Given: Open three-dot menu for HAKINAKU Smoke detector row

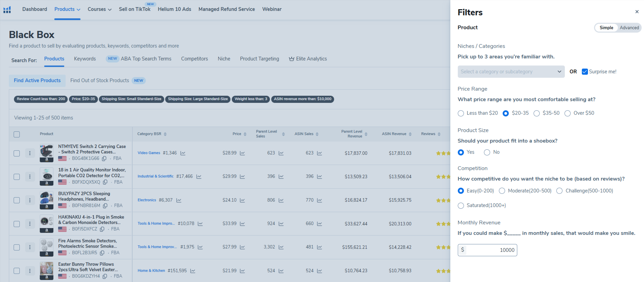Looking at the screenshot, I should (30, 224).
